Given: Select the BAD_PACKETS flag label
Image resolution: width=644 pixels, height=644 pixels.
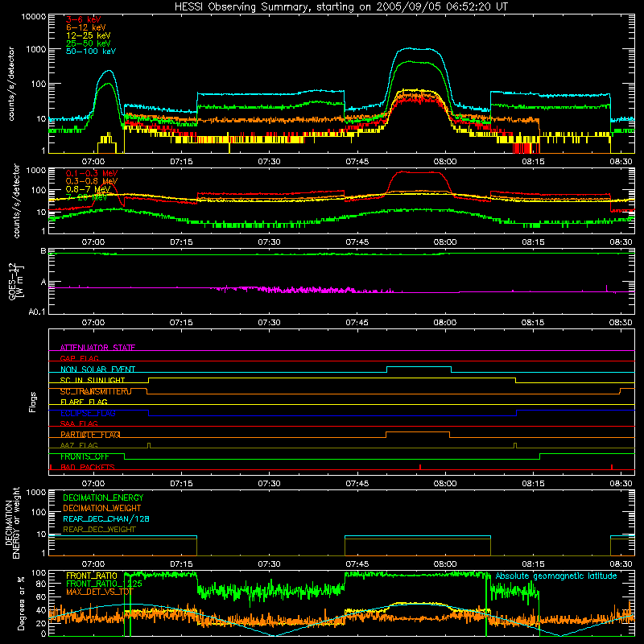Looking at the screenshot, I should click(88, 467).
